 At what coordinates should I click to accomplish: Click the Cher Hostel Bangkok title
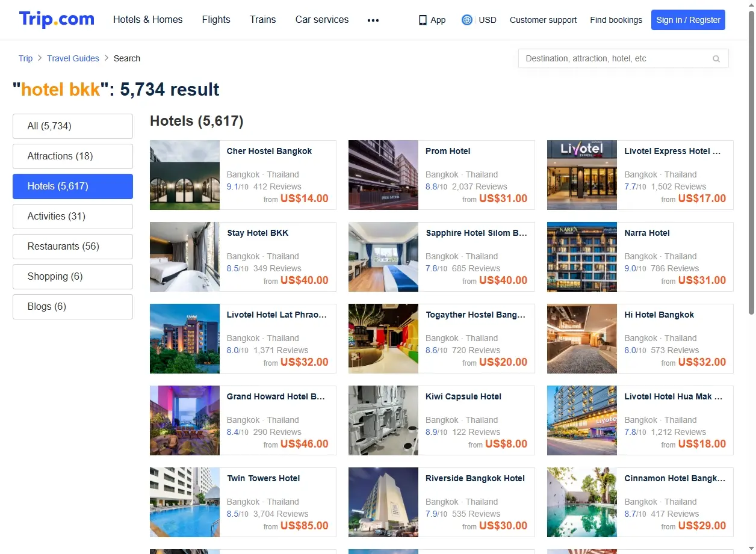pos(269,152)
